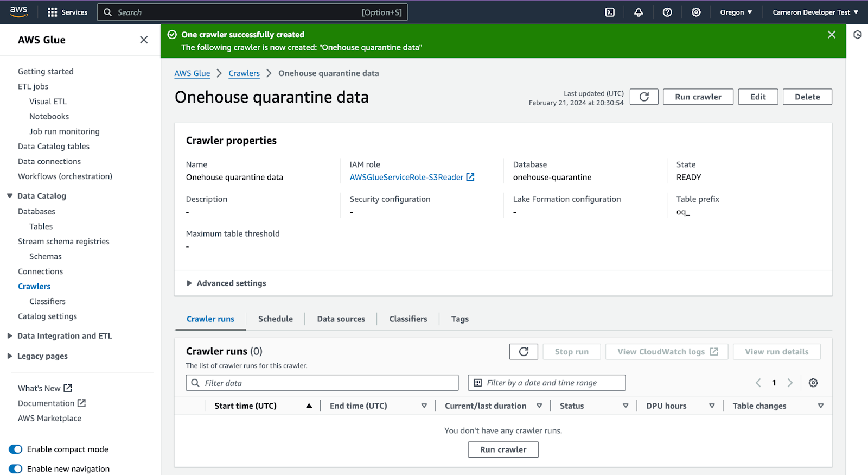Open What's New external link icon
The image size is (868, 475).
(68, 388)
